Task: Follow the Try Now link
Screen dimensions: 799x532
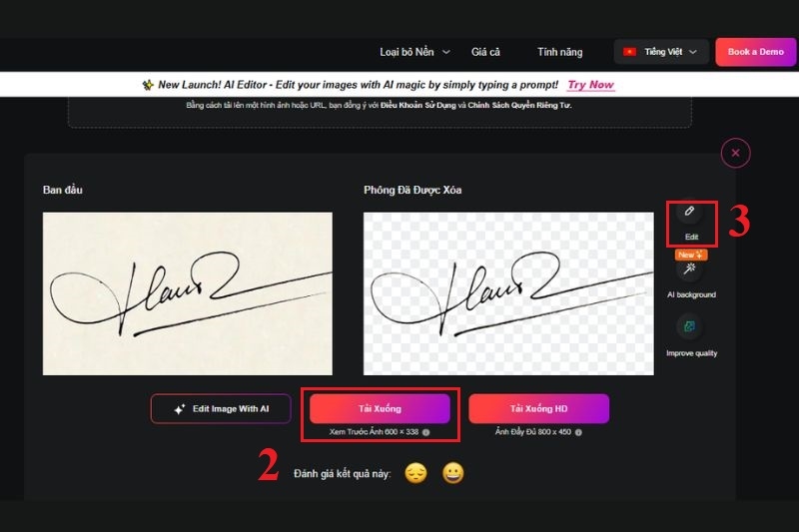Action: click(591, 85)
